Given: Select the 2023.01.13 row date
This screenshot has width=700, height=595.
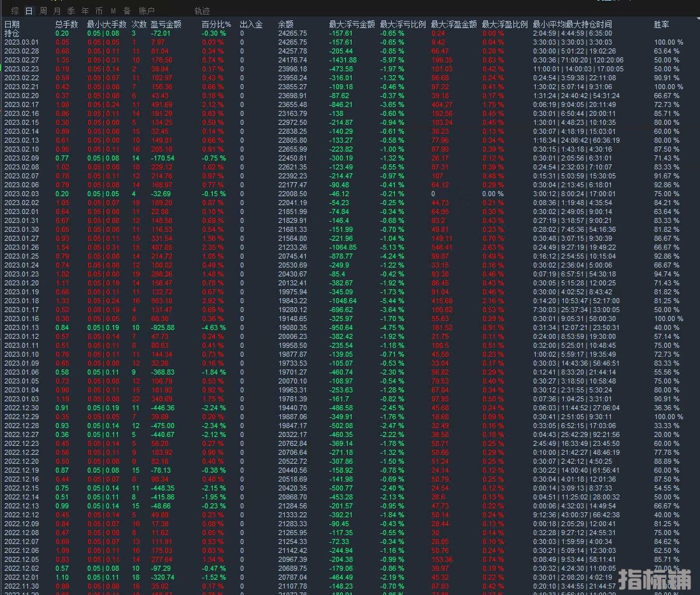Looking at the screenshot, I should 22,328.
